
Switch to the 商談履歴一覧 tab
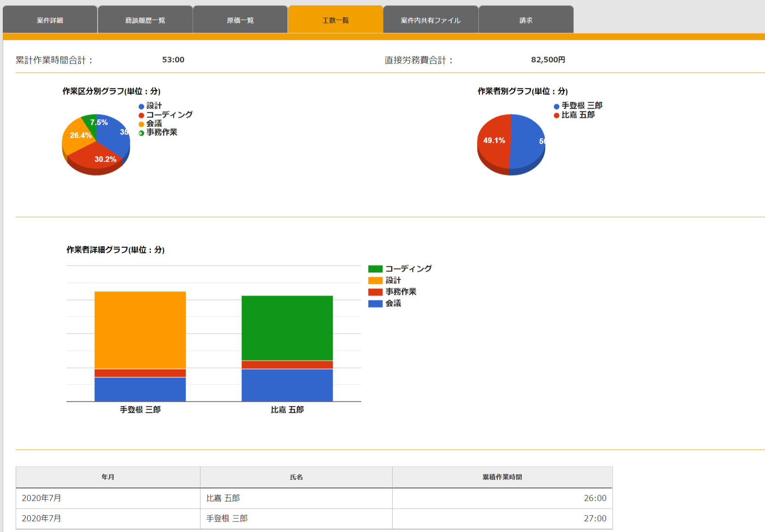(145, 20)
